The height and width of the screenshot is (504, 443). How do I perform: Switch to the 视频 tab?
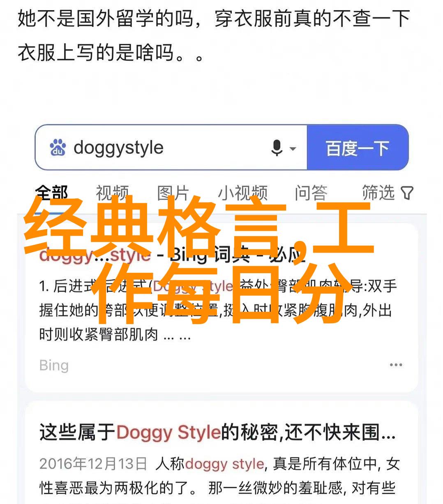point(112,193)
